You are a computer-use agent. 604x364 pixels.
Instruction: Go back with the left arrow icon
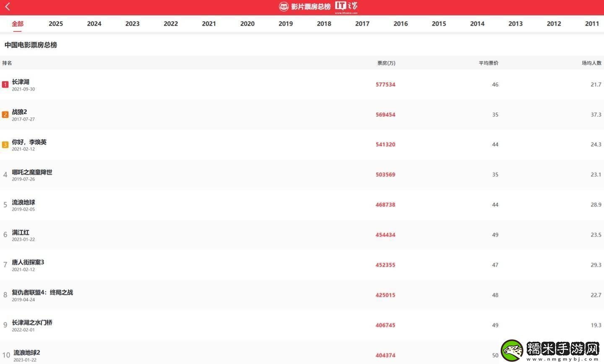[x=8, y=6]
